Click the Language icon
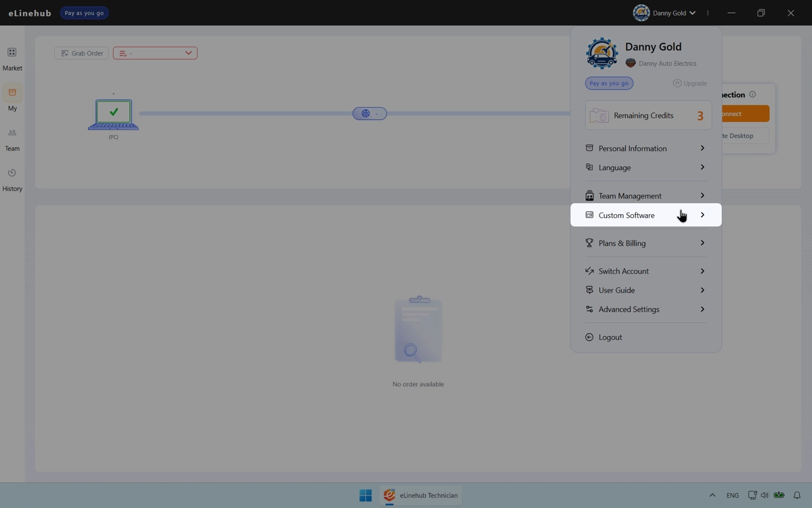This screenshot has height=508, width=812. (589, 167)
